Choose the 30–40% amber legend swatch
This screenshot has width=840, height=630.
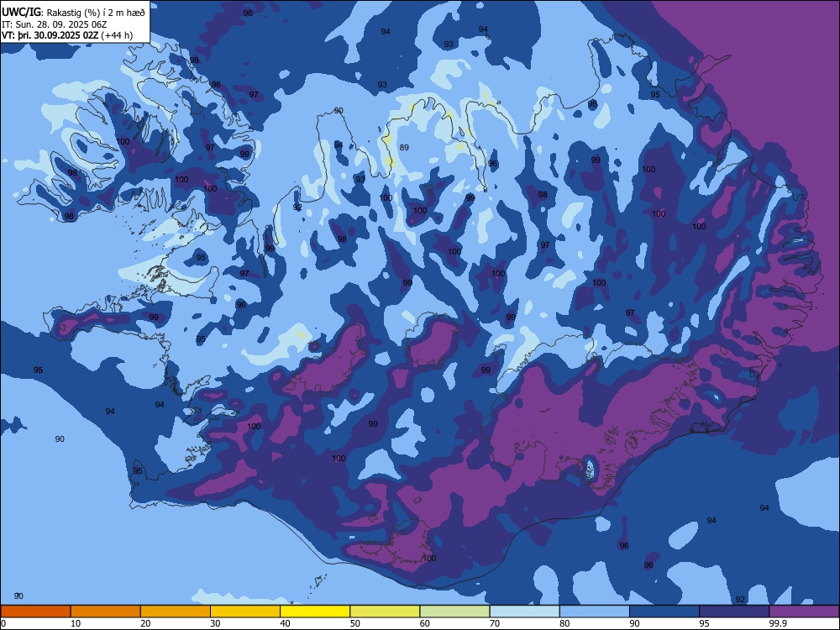[245, 612]
